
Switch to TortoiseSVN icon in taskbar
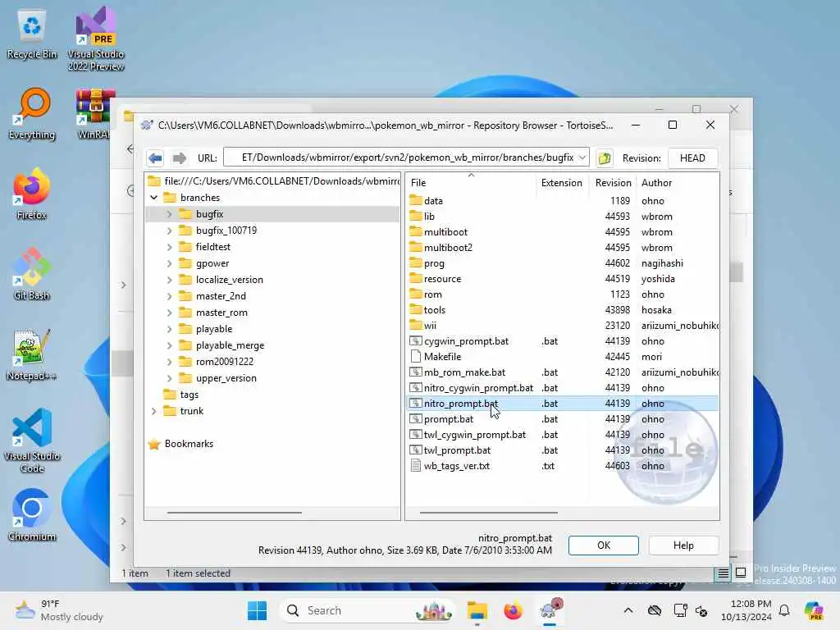click(550, 610)
